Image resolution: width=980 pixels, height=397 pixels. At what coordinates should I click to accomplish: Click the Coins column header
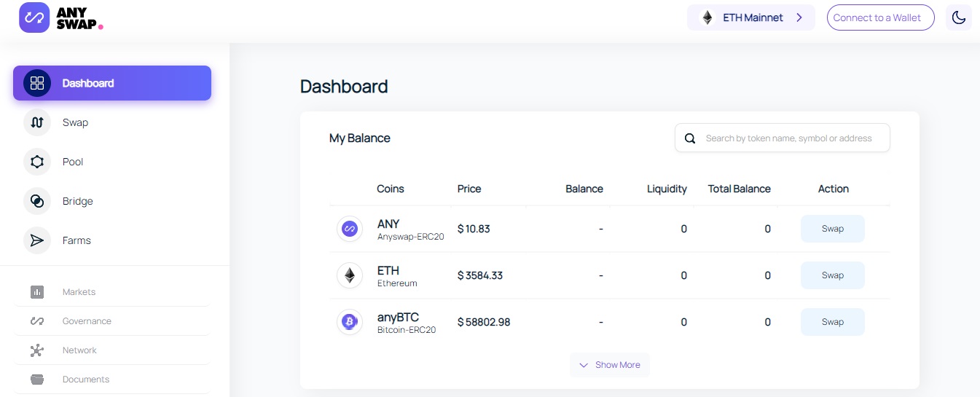click(391, 189)
